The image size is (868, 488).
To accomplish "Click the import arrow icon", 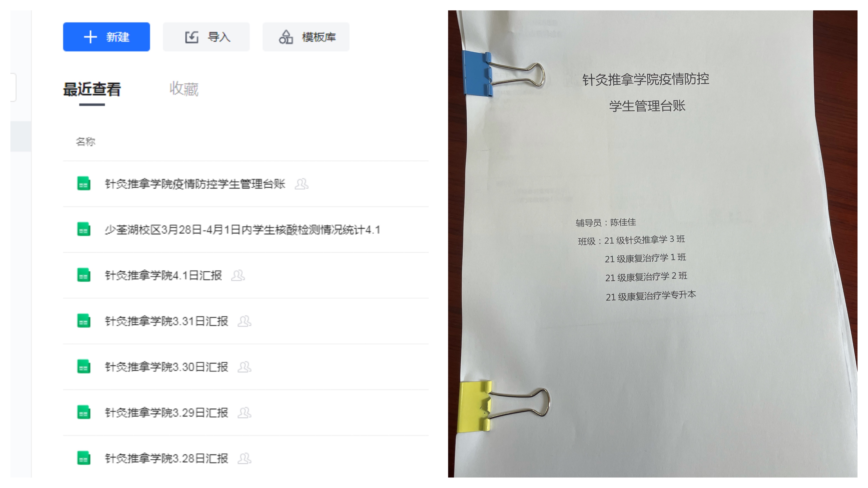I will click(x=192, y=37).
